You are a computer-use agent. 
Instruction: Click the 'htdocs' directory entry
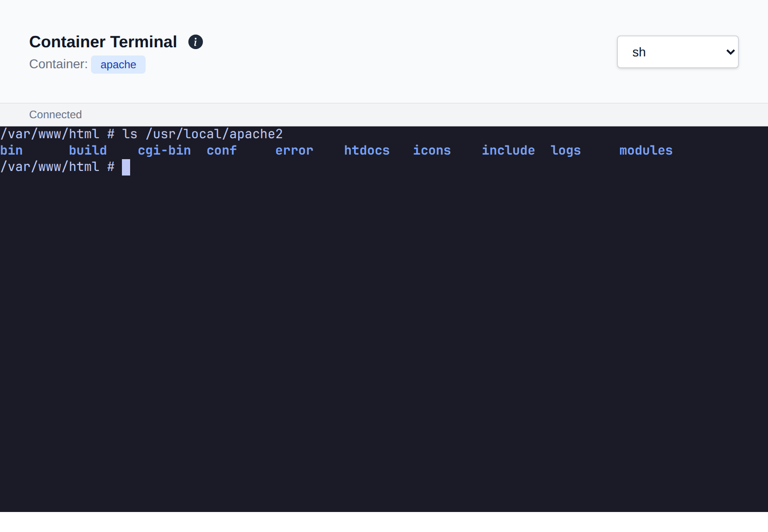[x=367, y=151]
